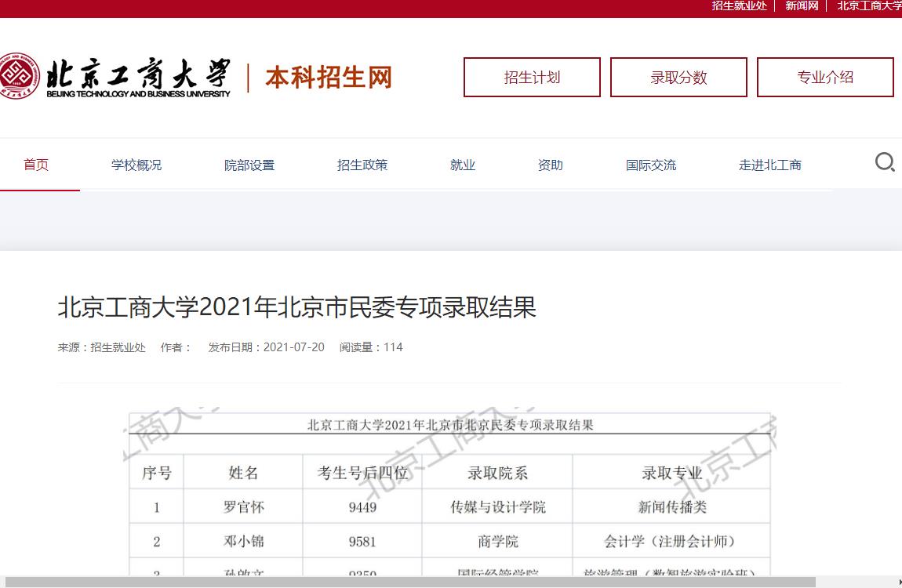
Task: Click the cell 传媒与设计学院
Action: click(497, 507)
